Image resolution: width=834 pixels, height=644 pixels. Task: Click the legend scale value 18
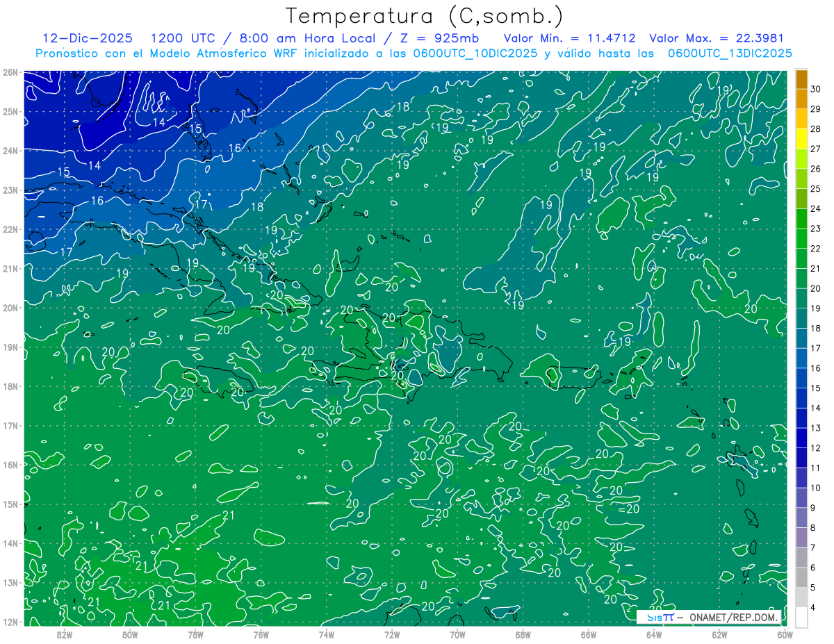[x=816, y=329]
